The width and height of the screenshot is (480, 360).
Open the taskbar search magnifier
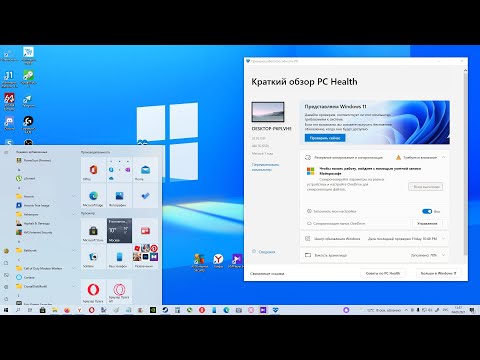tap(18, 310)
